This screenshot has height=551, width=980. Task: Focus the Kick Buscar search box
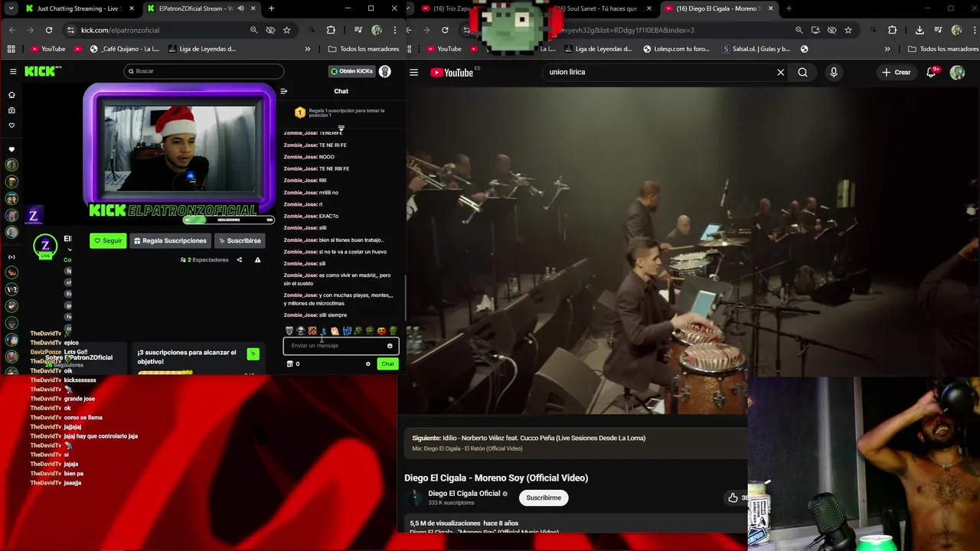tap(204, 71)
